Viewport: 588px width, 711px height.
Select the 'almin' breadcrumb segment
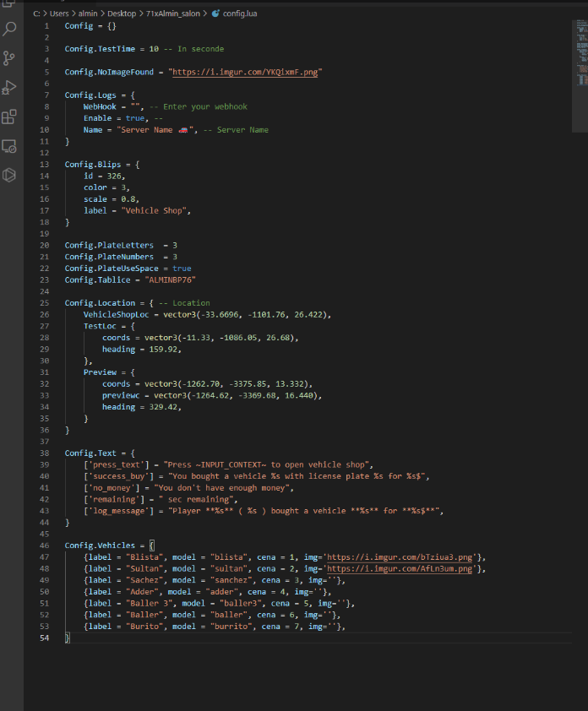click(x=88, y=14)
